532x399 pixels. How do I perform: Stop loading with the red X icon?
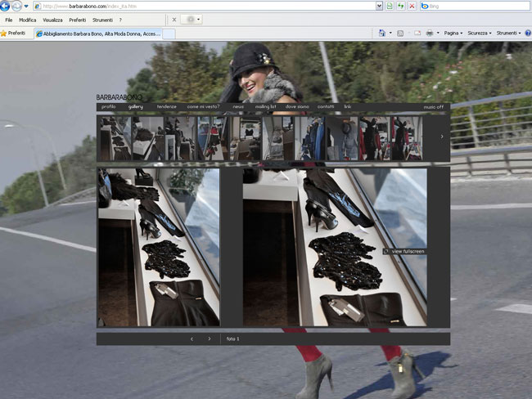pos(412,6)
